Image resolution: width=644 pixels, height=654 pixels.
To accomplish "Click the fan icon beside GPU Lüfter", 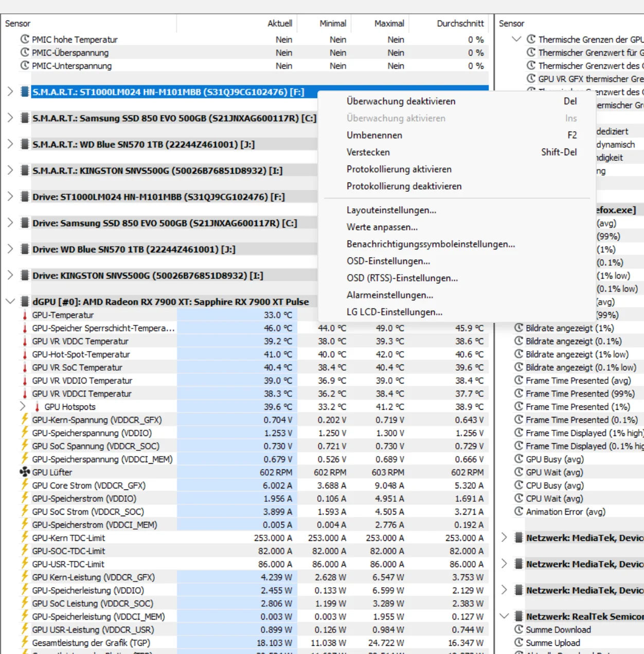I will (25, 472).
